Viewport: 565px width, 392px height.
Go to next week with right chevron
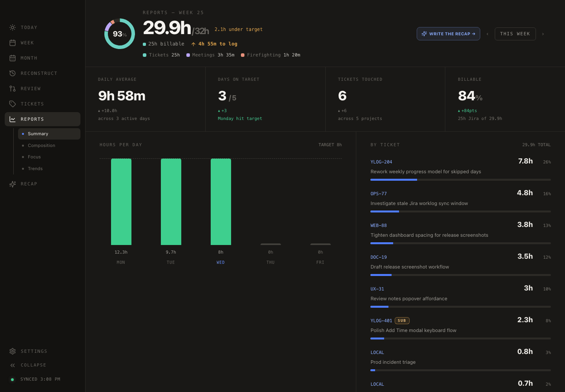[x=543, y=34]
